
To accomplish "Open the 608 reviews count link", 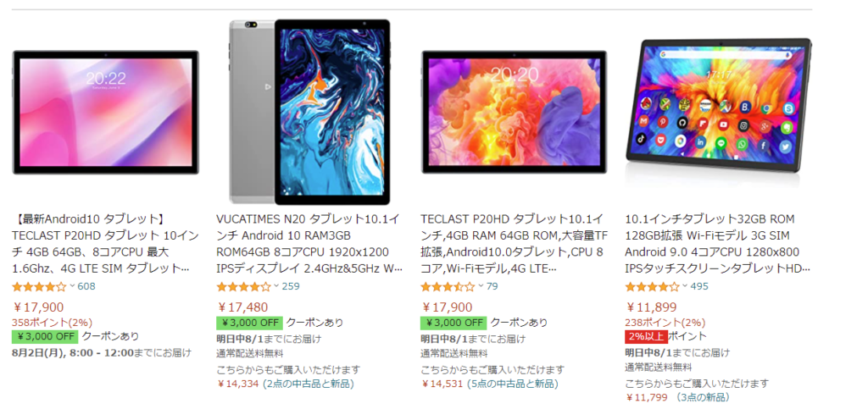I will 86,286.
